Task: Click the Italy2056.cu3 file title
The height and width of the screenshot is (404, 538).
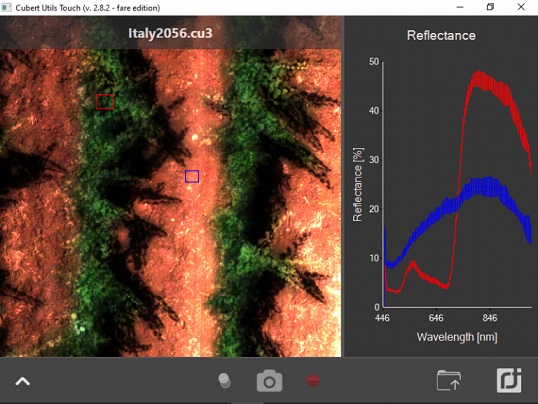Action: [170, 33]
